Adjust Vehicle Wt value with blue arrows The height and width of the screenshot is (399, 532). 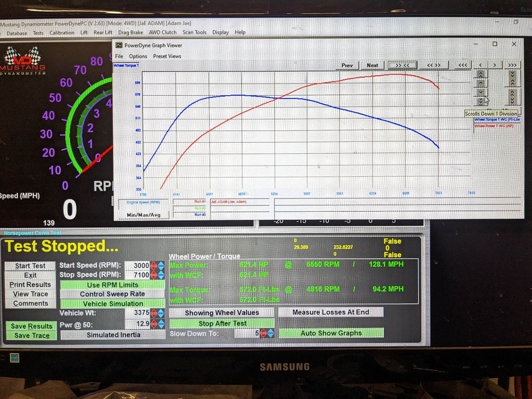pos(161,312)
